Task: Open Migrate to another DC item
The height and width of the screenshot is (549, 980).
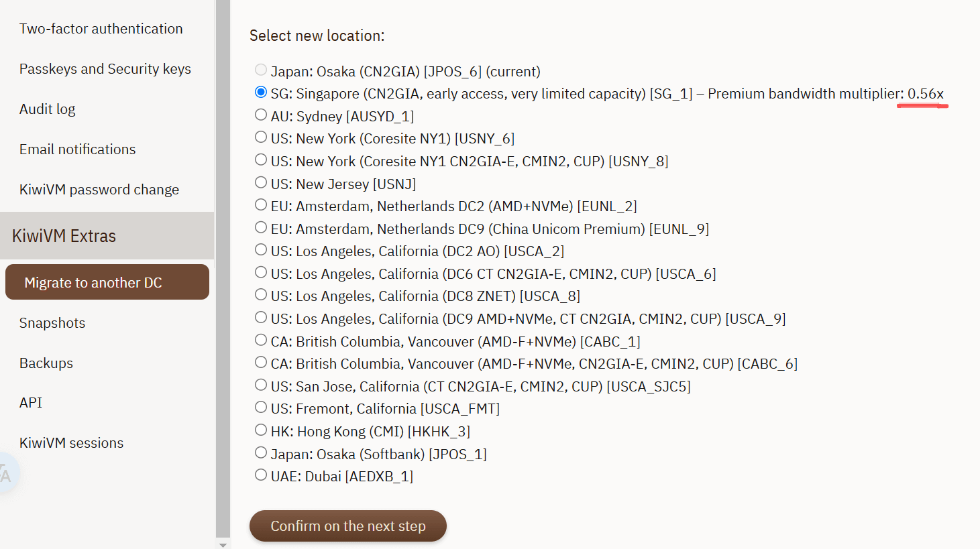Action: 107,282
